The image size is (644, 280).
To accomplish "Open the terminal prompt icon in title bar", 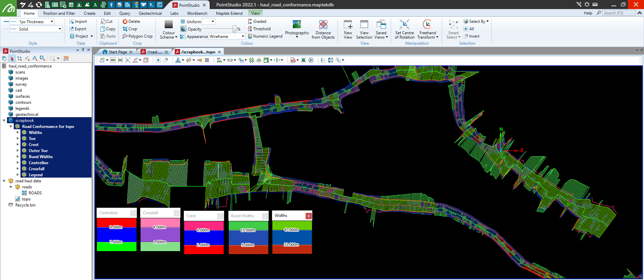I will pyautogui.click(x=152, y=5).
